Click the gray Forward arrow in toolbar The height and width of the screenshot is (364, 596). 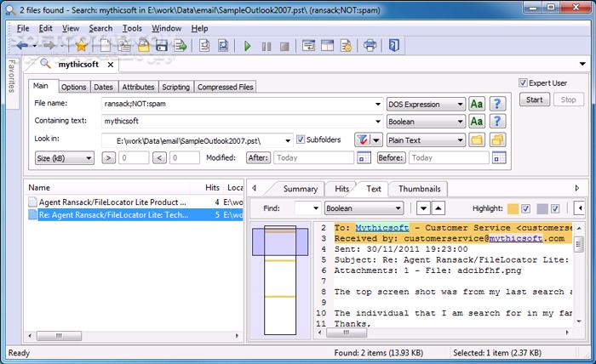pyautogui.click(x=49, y=46)
